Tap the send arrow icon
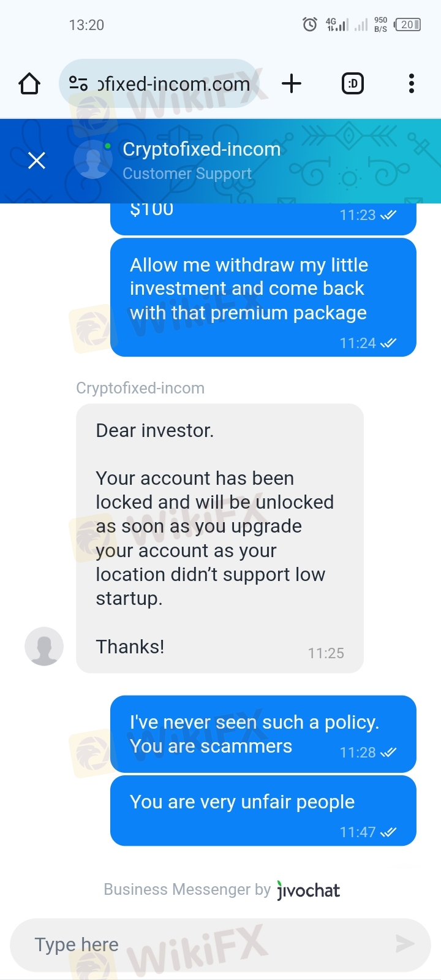 click(404, 944)
